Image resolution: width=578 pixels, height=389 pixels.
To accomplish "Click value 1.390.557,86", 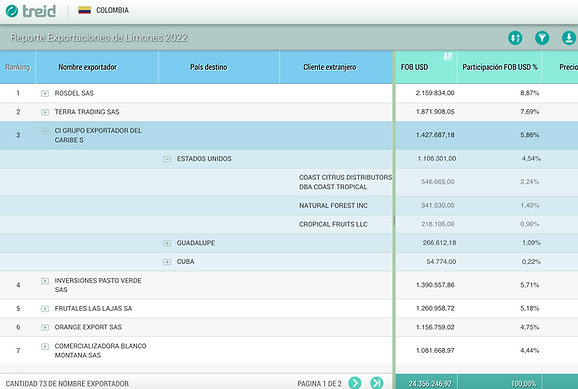I will (435, 285).
